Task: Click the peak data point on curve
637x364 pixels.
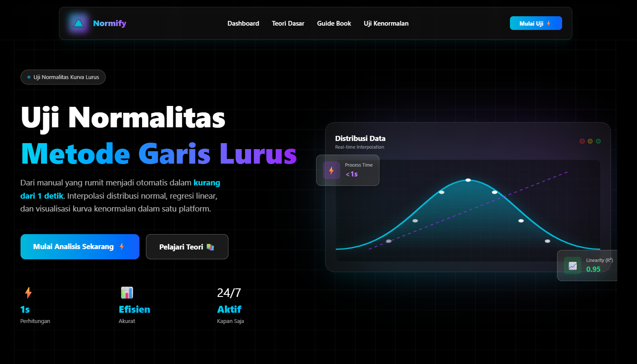Action: tap(468, 180)
